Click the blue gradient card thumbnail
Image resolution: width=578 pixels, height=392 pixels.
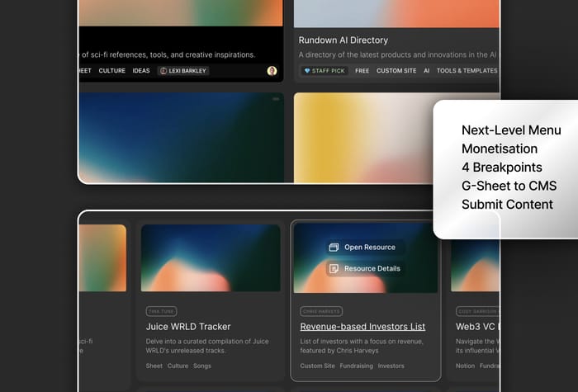point(182,138)
